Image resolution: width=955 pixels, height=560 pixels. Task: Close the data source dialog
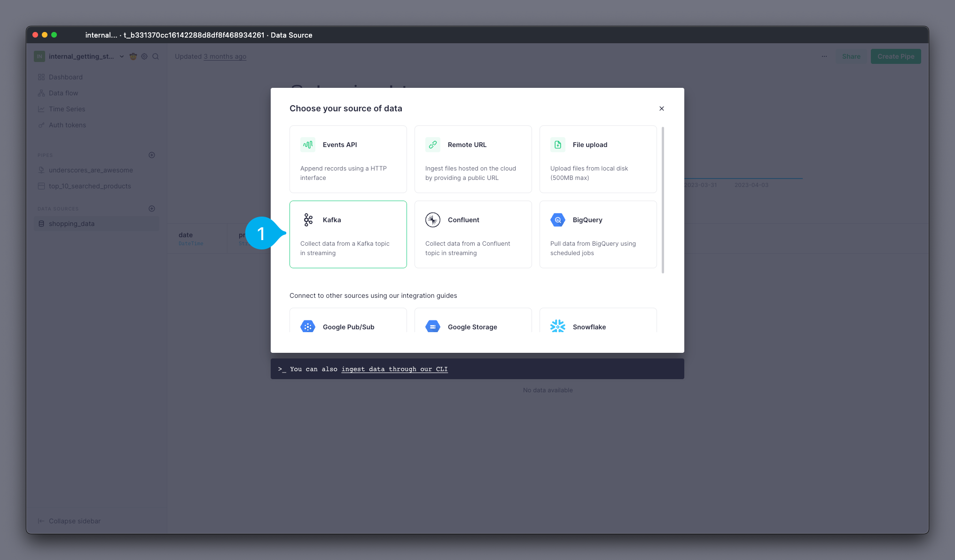(662, 109)
